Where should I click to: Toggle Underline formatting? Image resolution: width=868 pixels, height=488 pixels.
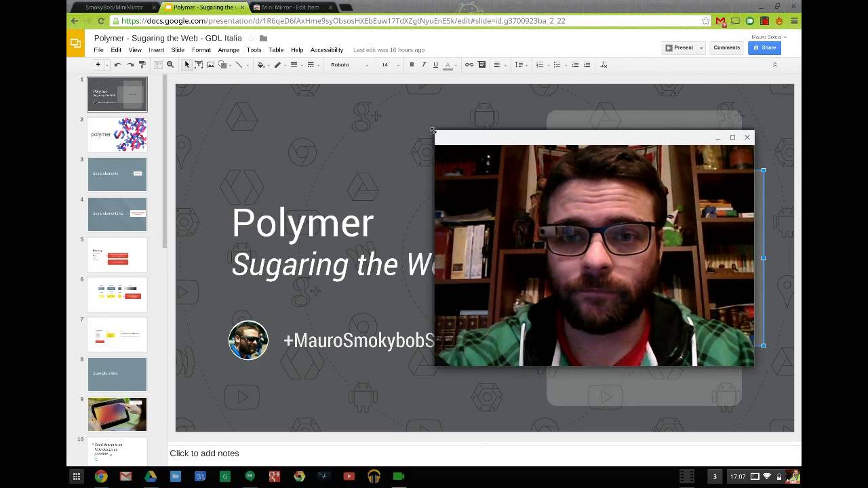[x=435, y=65]
